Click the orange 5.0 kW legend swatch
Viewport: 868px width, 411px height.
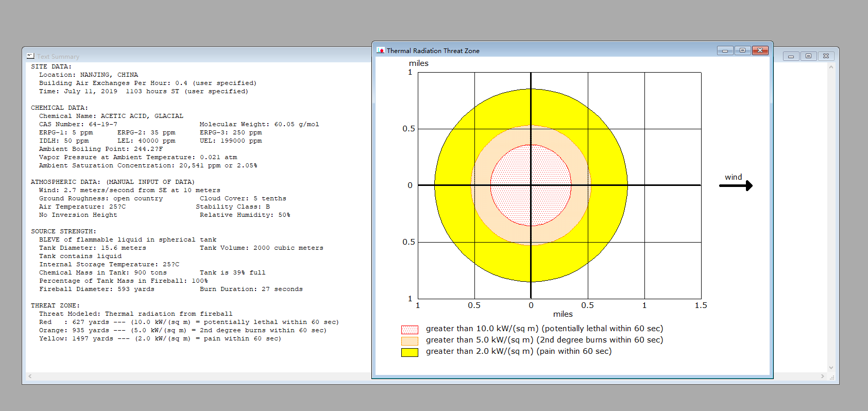click(410, 341)
